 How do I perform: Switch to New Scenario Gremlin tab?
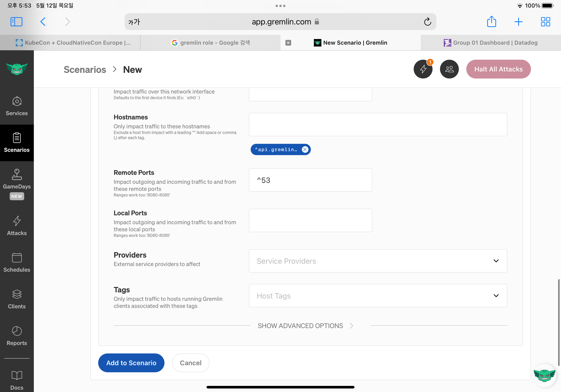click(x=351, y=43)
